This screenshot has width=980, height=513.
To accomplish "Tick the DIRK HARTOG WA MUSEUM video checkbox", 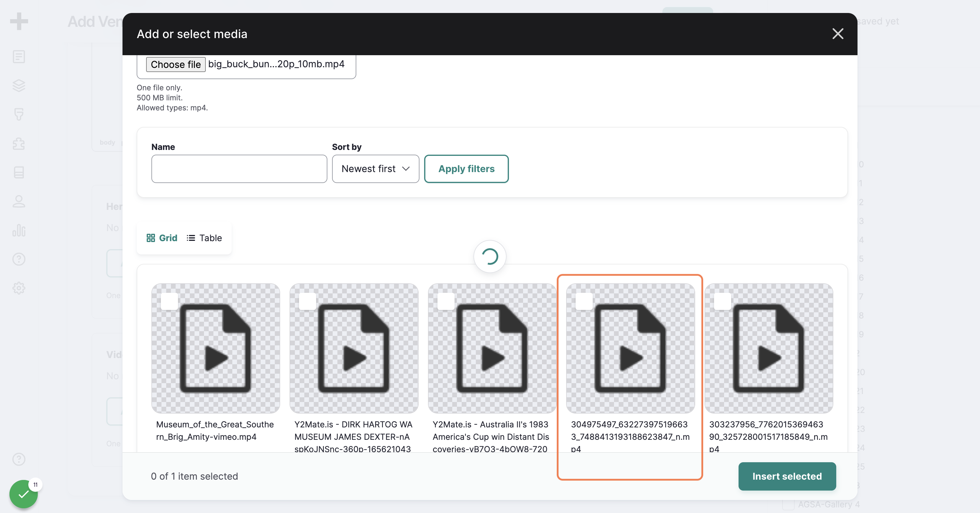I will [307, 302].
